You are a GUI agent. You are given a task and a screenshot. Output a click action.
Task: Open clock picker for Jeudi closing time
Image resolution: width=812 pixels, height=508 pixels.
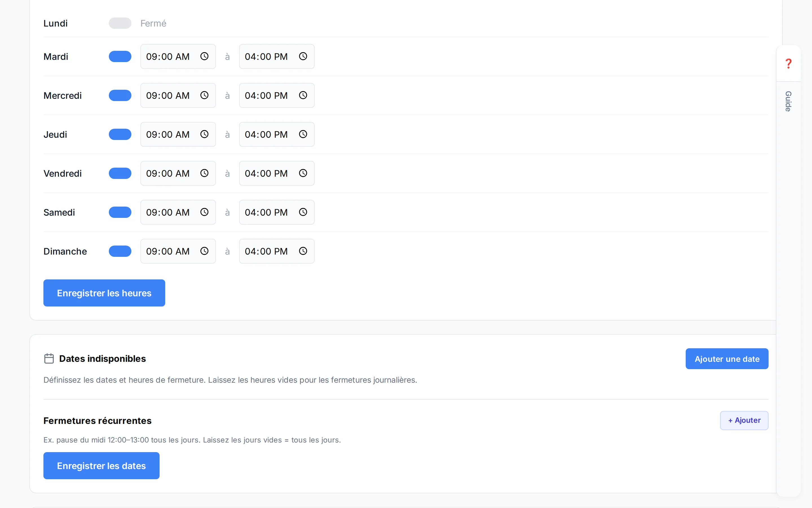[303, 134]
